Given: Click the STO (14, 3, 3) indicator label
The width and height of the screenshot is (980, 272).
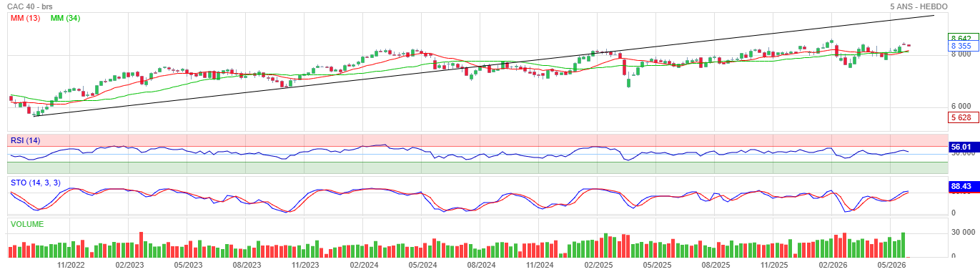Looking at the screenshot, I should point(35,183).
